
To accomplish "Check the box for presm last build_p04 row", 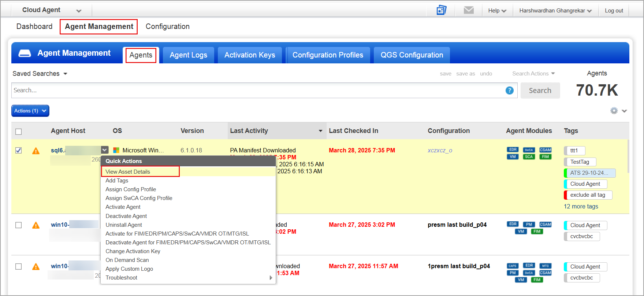I will 19,225.
